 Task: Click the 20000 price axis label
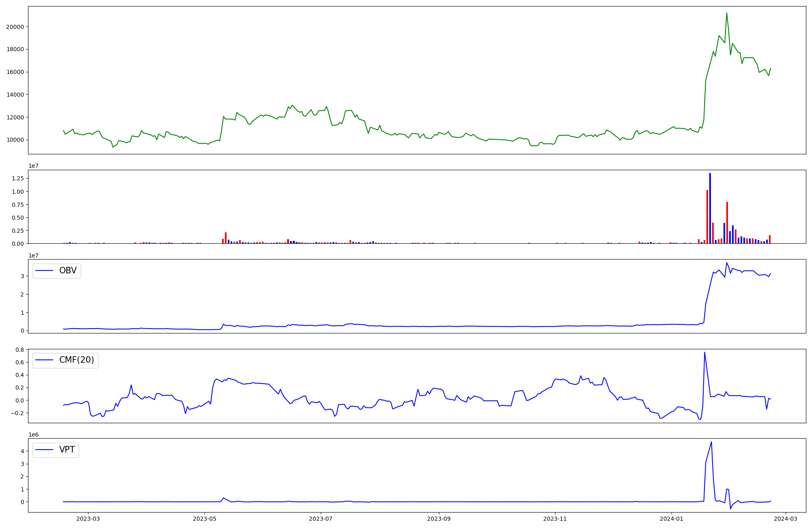(15, 27)
